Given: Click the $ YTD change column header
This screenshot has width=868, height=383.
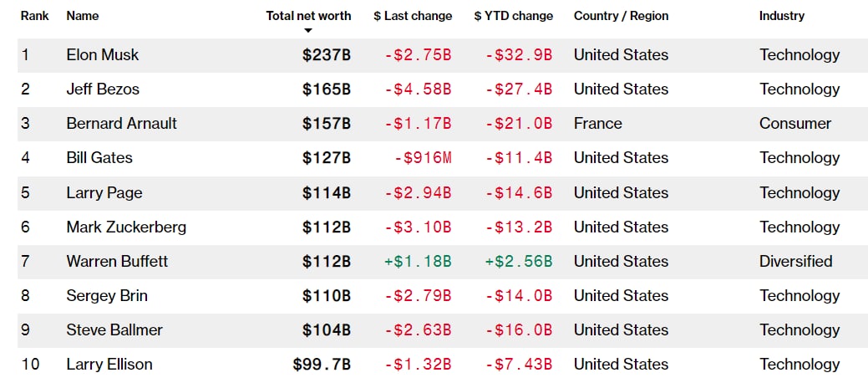Looking at the screenshot, I should [513, 16].
